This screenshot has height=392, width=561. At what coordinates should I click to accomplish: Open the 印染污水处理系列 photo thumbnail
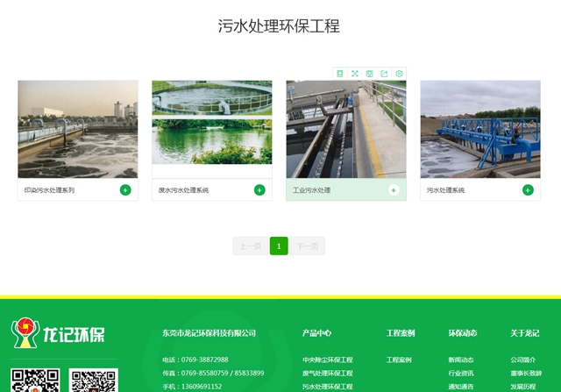tap(78, 129)
